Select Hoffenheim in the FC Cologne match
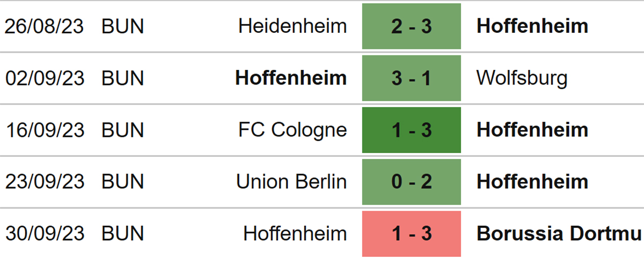 coord(532,130)
